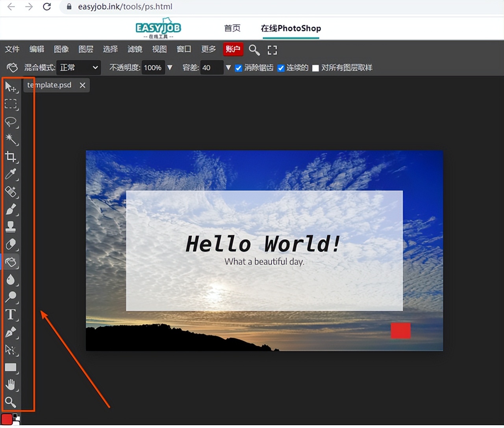The width and height of the screenshot is (504, 428).
Task: Open the search panel via magnifier icon
Action: click(x=254, y=50)
